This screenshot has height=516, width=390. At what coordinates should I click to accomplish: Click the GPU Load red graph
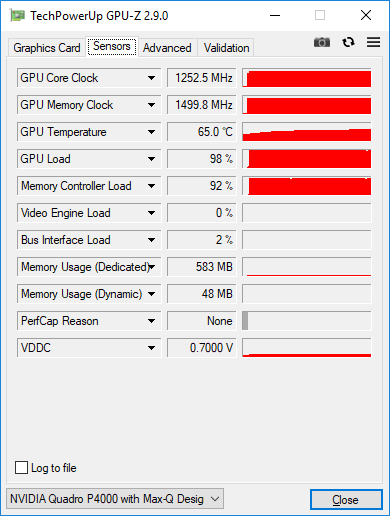coord(307,159)
